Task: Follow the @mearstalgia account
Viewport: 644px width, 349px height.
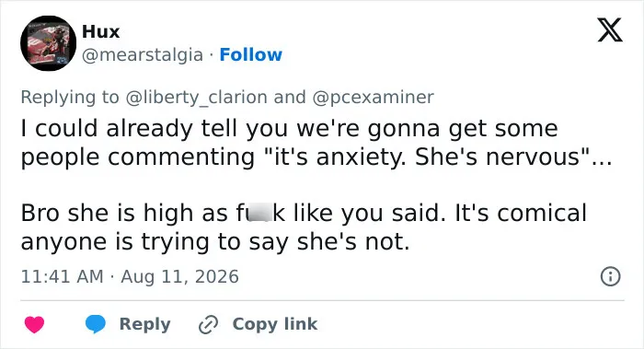Action: (250, 54)
